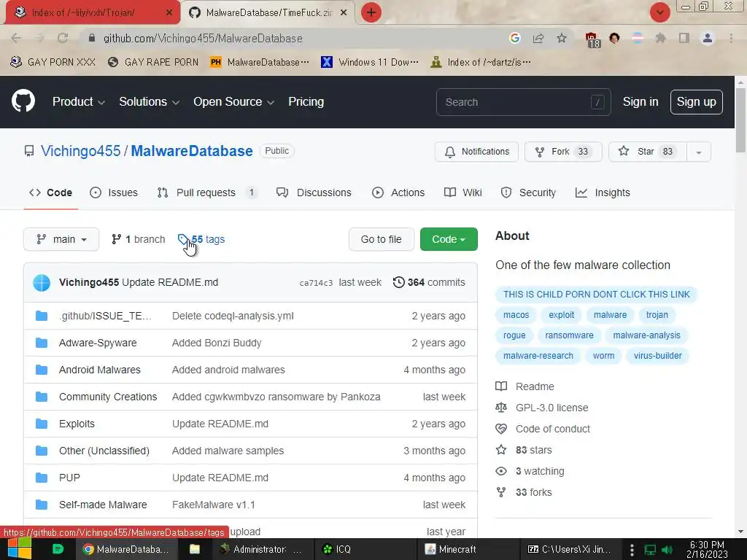
Task: Switch to the Discussions tab
Action: 314,192
